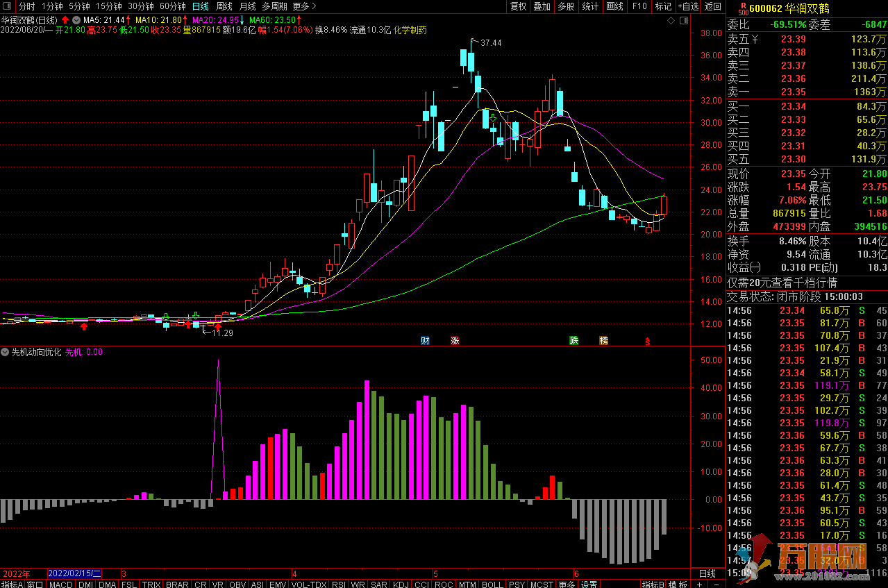Image resolution: width=888 pixels, height=588 pixels.
Task: Select the 30分钟 period tab
Action: point(140,6)
